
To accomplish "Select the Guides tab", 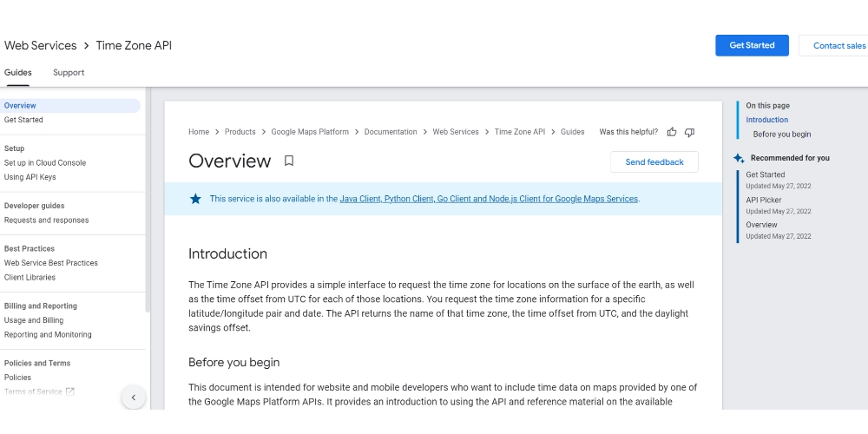I will click(x=18, y=73).
